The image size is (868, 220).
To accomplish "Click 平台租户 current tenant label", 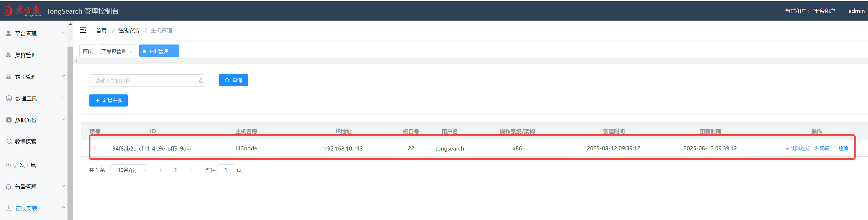I will pyautogui.click(x=824, y=11).
